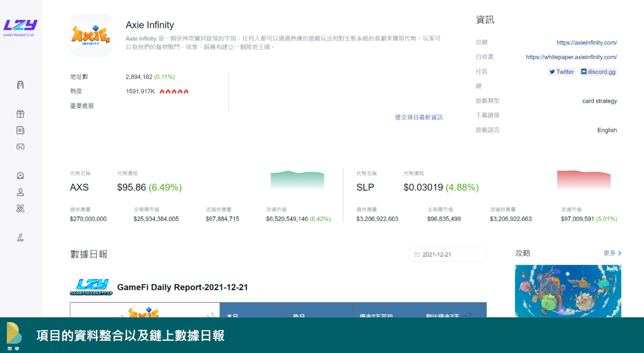644x353 pixels.
Task: Click the Axie Infinity title heading
Action: (x=150, y=25)
